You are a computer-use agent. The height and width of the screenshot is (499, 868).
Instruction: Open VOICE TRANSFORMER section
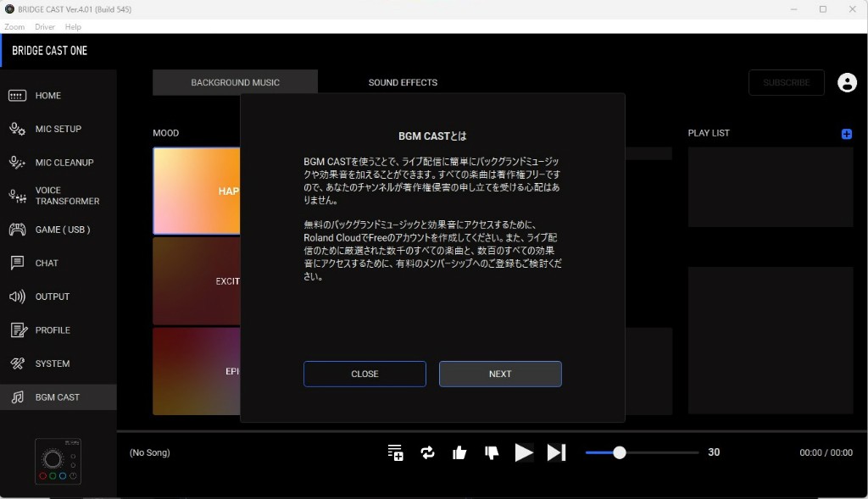[58, 196]
